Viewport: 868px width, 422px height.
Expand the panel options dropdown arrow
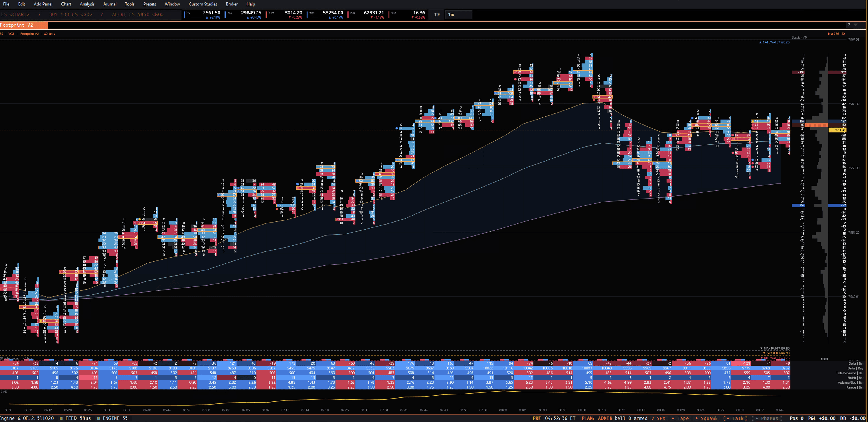856,25
